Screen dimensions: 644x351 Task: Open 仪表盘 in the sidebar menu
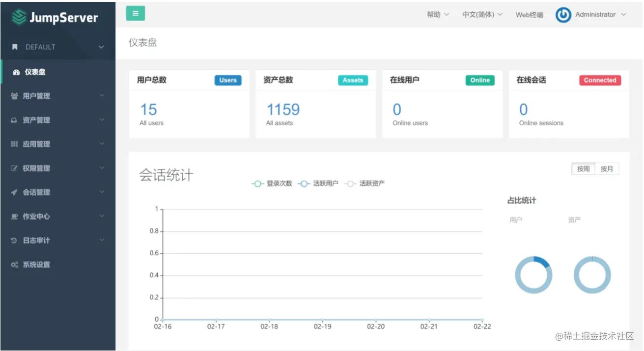58,72
